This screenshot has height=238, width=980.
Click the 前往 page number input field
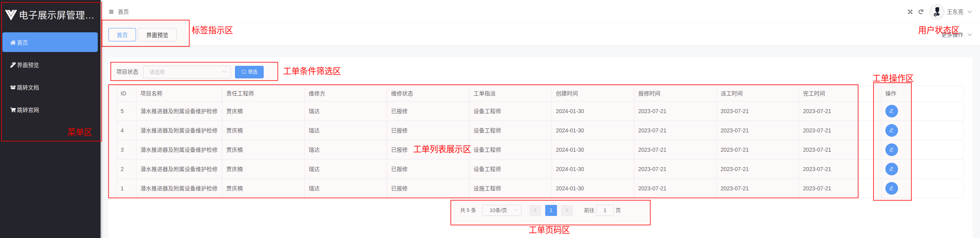pyautogui.click(x=605, y=210)
